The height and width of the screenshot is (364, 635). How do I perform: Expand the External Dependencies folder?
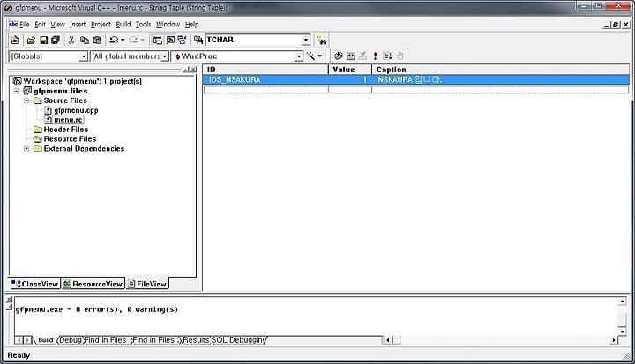(26, 149)
